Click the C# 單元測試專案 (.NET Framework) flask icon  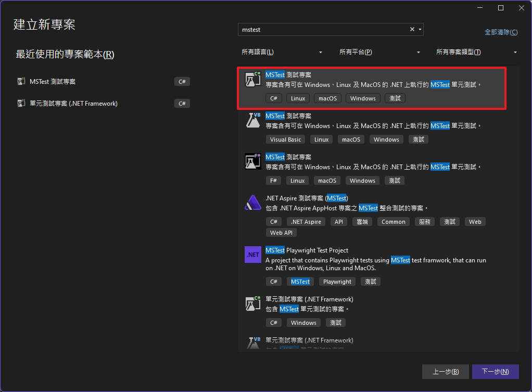(253, 304)
